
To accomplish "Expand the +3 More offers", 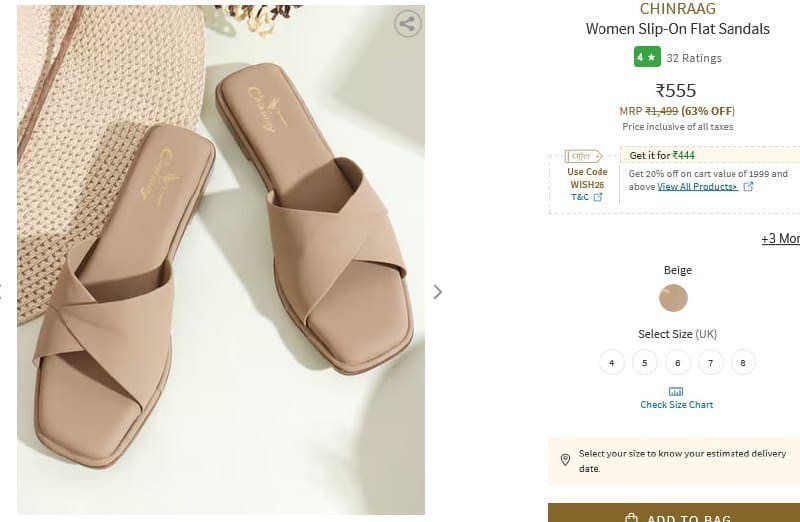I will (x=780, y=239).
